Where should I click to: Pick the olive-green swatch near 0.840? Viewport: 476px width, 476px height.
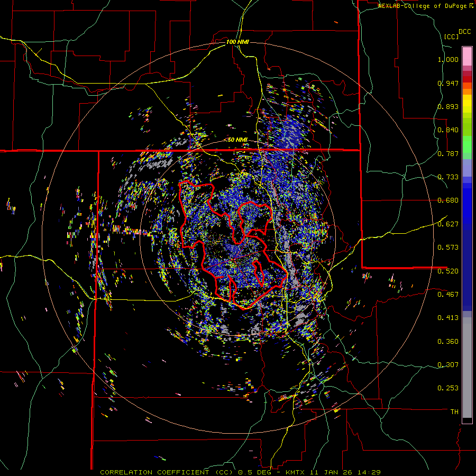pos(467,126)
